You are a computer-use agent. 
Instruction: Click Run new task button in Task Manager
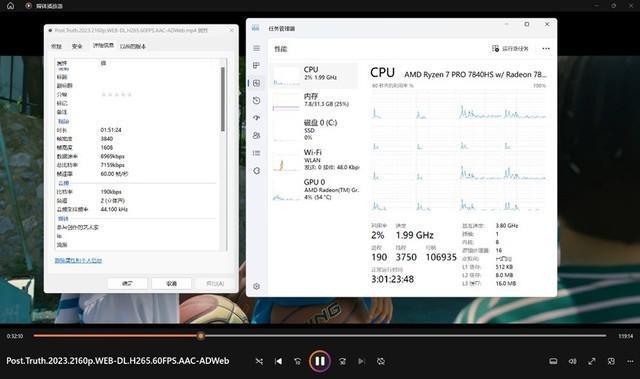point(510,49)
